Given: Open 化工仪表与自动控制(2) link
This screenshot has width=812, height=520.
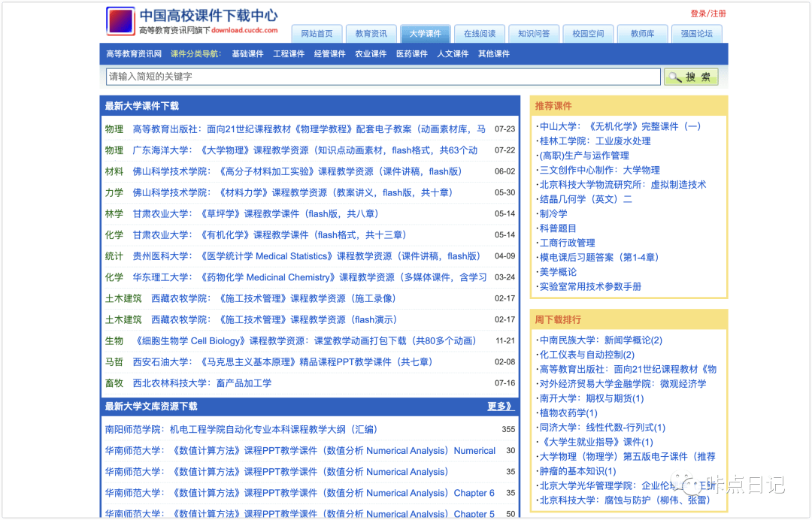Looking at the screenshot, I should pos(586,355).
